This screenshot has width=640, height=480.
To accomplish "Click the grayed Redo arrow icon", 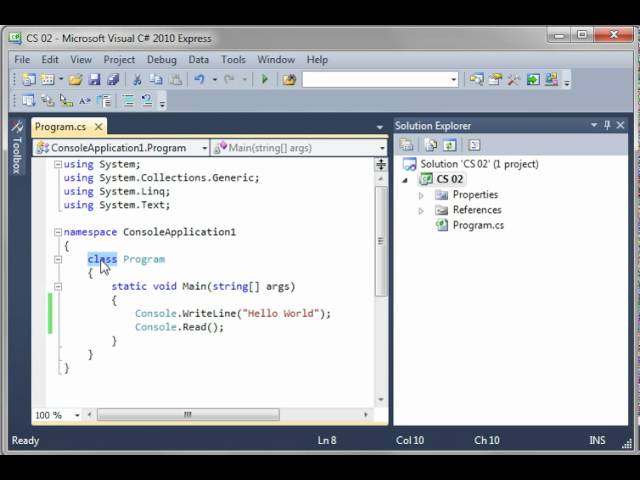I will (229, 79).
